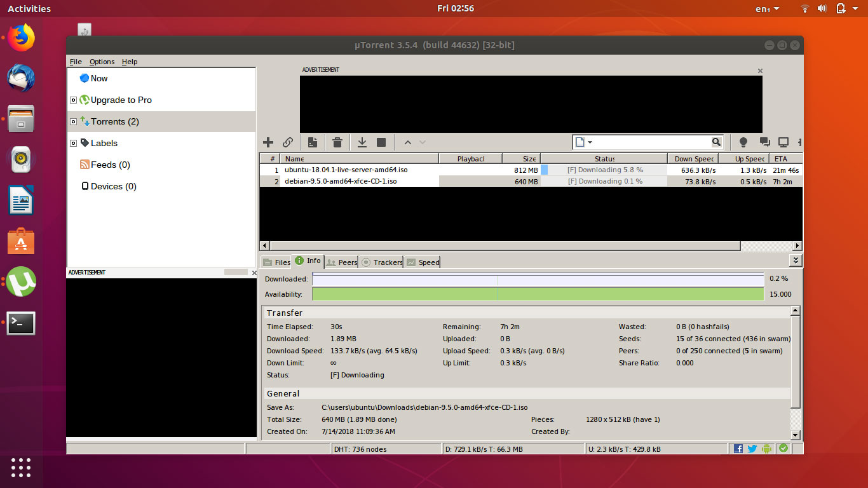Add torrent from URL link icon
Image resolution: width=868 pixels, height=488 pixels.
[x=288, y=142]
